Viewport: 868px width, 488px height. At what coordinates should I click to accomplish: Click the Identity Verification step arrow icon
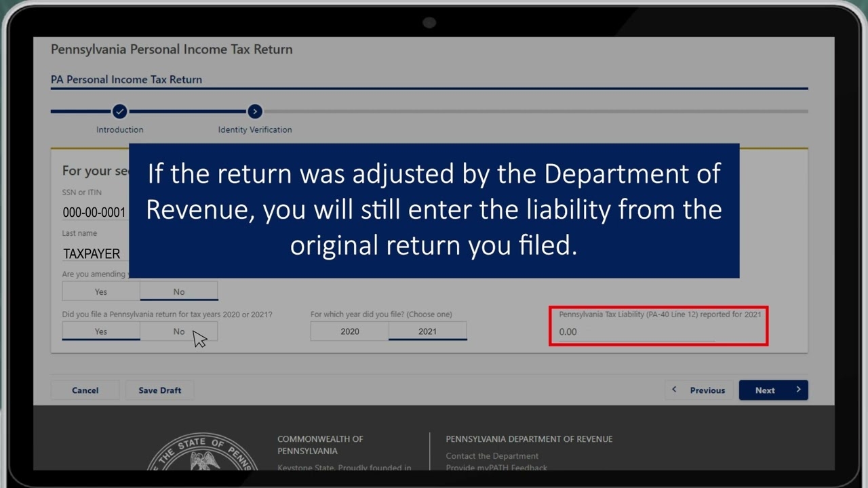pos(254,111)
